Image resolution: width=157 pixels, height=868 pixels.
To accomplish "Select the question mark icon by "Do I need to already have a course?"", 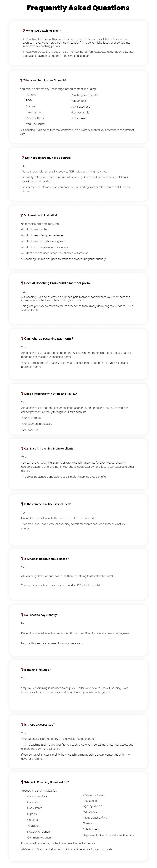I will [x=23, y=158].
